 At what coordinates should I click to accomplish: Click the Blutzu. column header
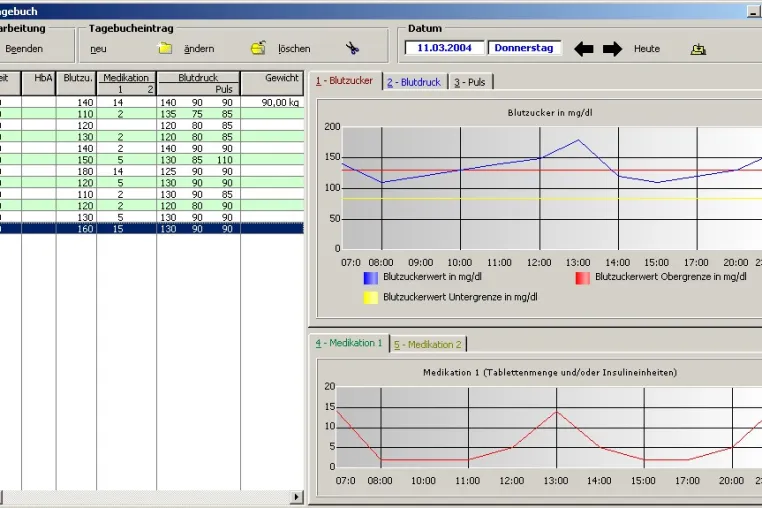tap(77, 83)
